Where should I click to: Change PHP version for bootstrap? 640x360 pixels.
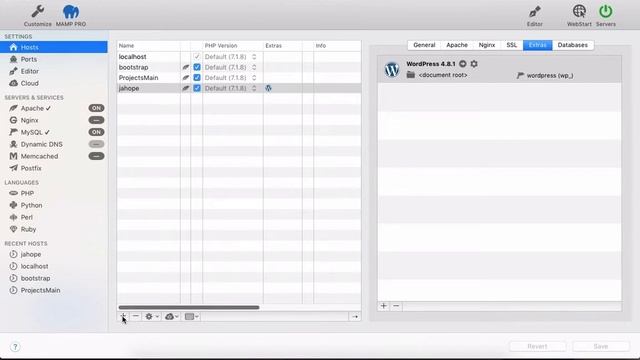click(231, 67)
